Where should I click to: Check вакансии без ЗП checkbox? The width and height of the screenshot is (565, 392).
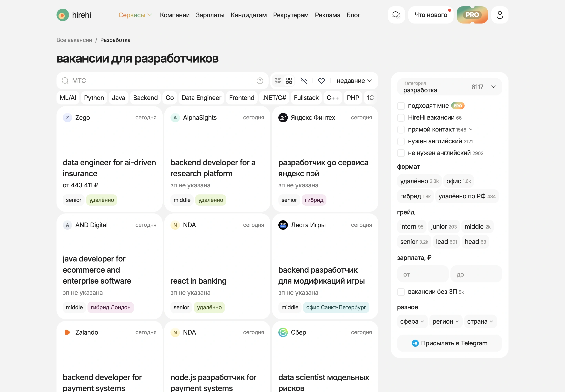pos(401,292)
